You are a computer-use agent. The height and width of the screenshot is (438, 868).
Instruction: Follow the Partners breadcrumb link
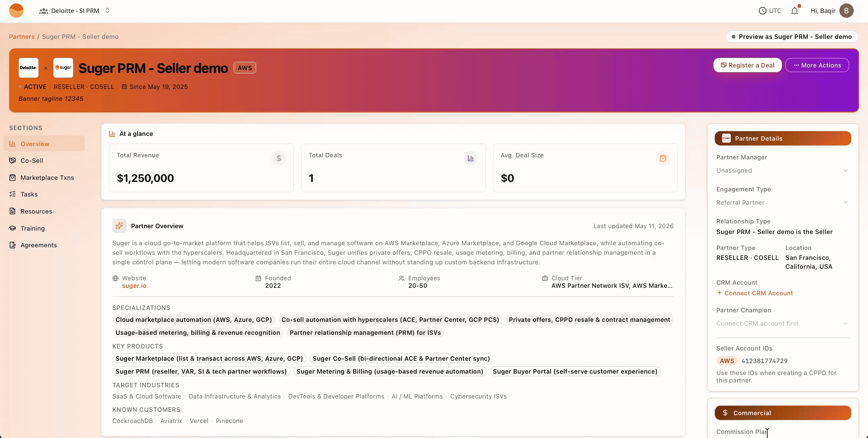(x=22, y=37)
